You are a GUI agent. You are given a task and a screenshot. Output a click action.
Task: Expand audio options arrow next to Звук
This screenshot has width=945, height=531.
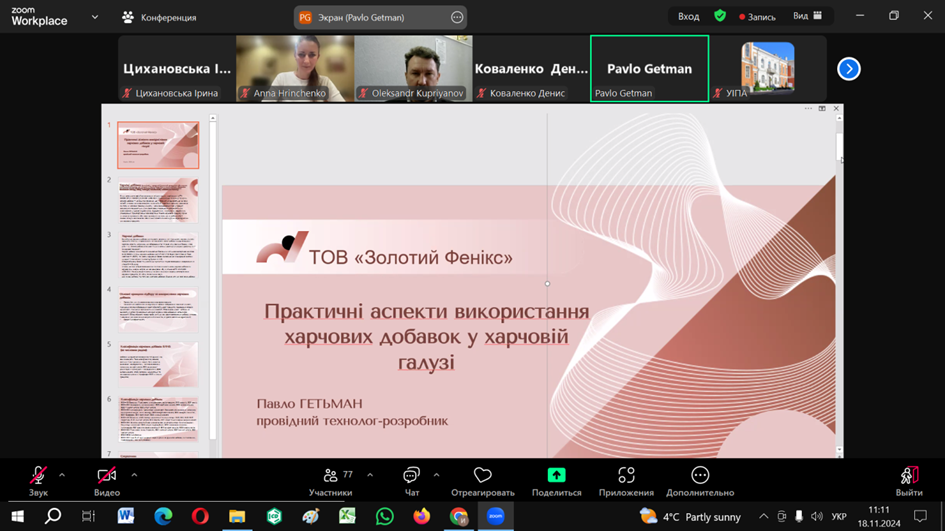62,476
